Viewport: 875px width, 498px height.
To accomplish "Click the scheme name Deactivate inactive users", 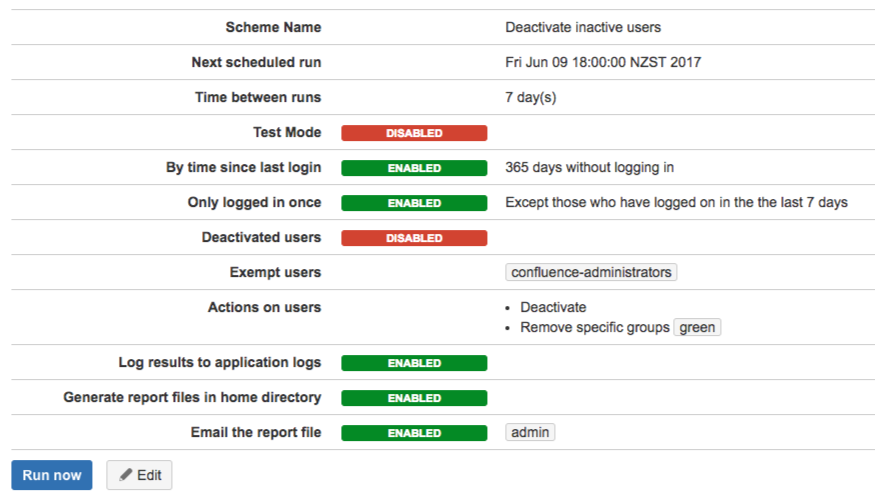I will click(x=583, y=27).
